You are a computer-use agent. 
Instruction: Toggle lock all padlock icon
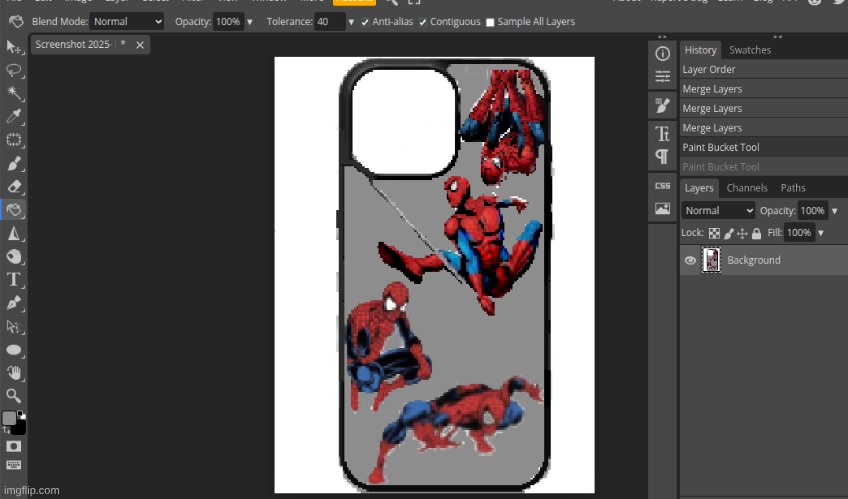(x=757, y=233)
